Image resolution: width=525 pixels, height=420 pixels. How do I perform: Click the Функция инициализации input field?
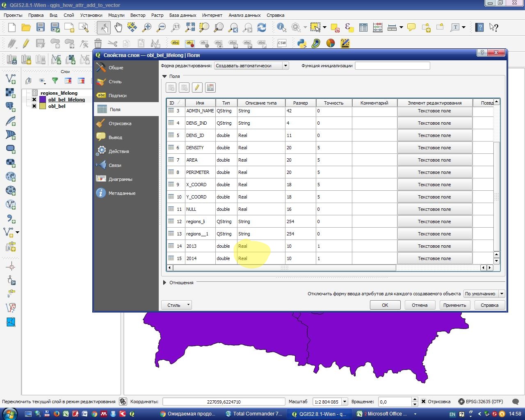click(x=392, y=66)
